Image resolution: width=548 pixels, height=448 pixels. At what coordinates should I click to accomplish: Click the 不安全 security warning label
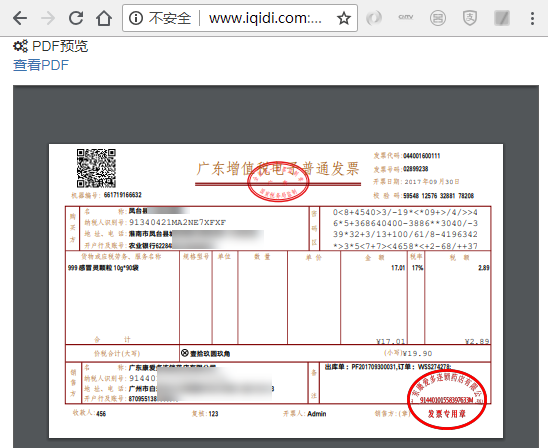[170, 18]
